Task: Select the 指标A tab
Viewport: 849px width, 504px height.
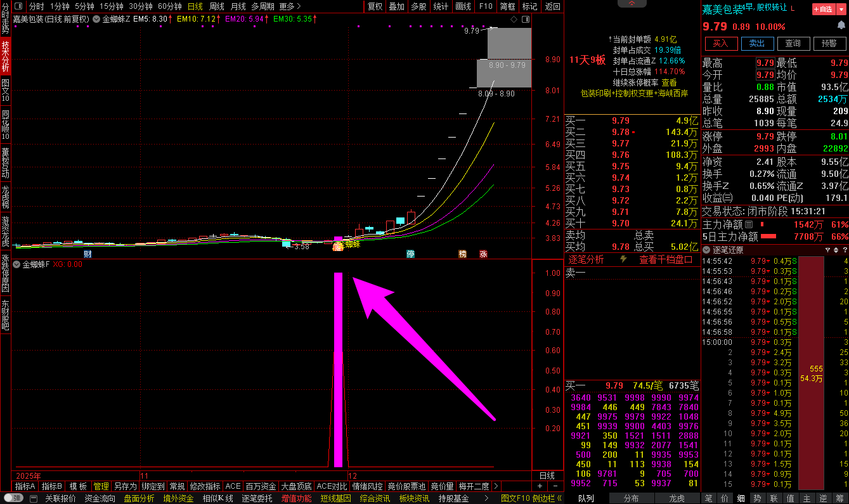Action: (25, 486)
